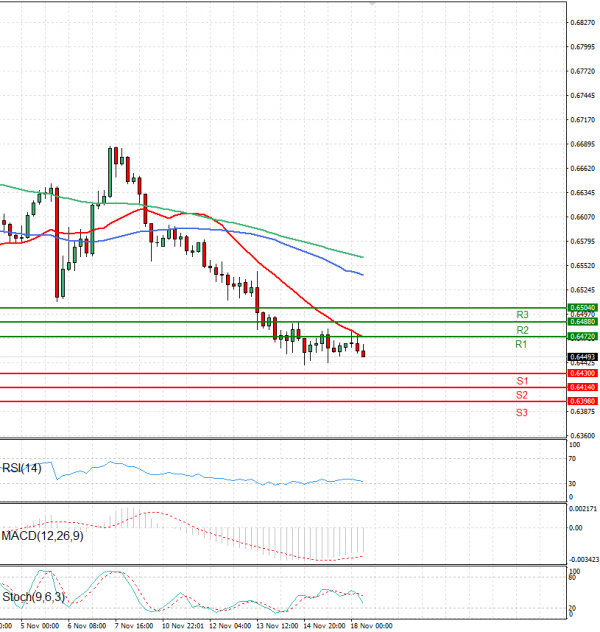The height and width of the screenshot is (632, 600).
Task: Click the S3 support label
Action: pyautogui.click(x=522, y=412)
